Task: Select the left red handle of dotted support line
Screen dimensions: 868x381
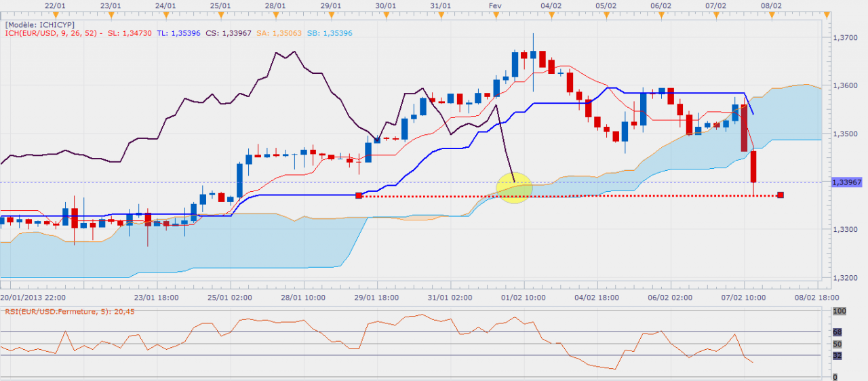Action: point(359,195)
